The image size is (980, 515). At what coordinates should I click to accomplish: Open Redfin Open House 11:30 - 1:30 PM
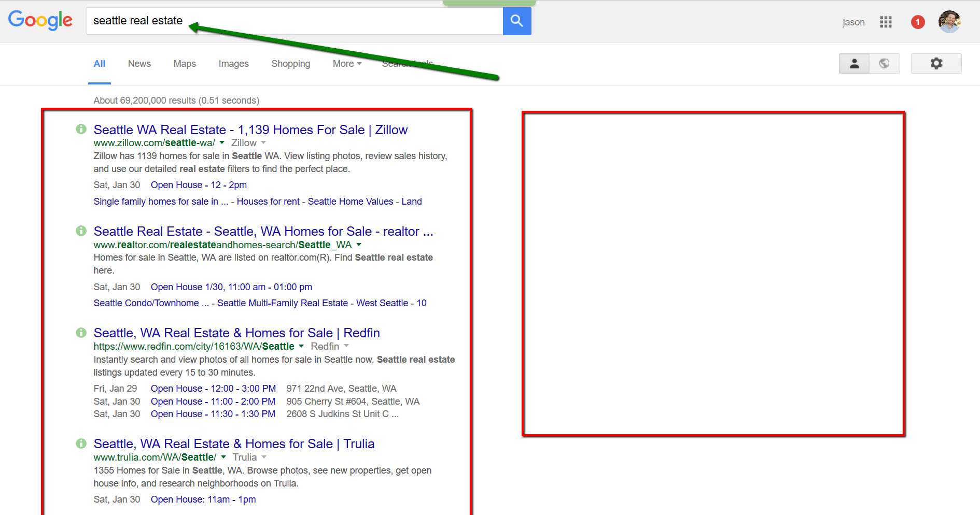(x=213, y=414)
